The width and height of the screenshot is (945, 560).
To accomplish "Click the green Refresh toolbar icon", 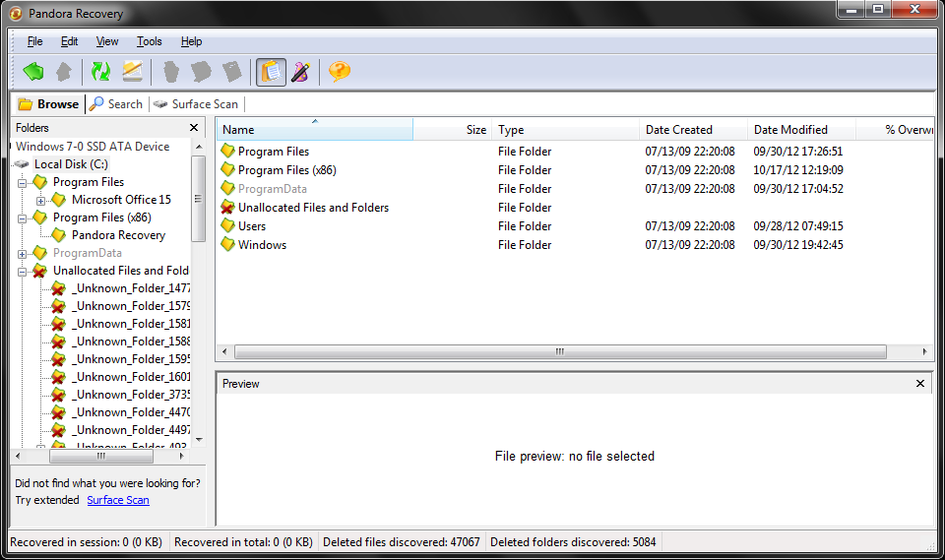I will 100,72.
